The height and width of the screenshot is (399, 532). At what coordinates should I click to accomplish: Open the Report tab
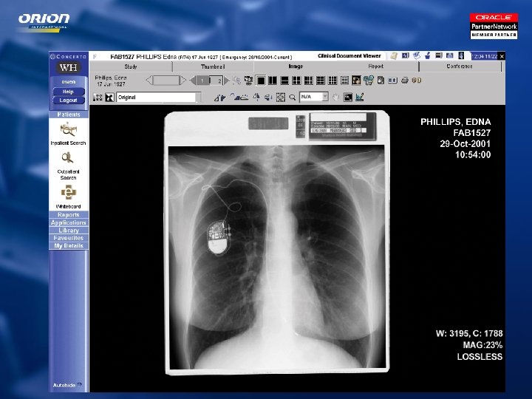coord(376,66)
